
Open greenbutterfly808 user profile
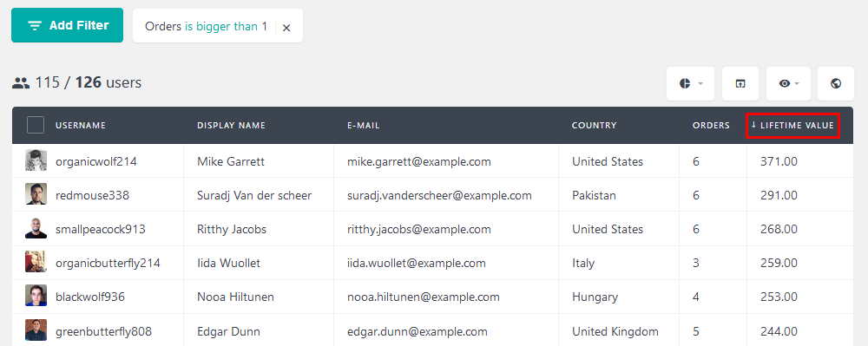(103, 331)
